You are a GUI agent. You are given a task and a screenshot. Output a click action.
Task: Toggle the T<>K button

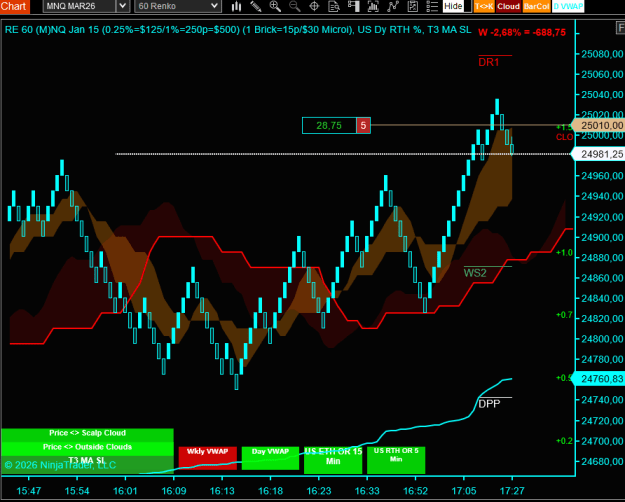(484, 6)
